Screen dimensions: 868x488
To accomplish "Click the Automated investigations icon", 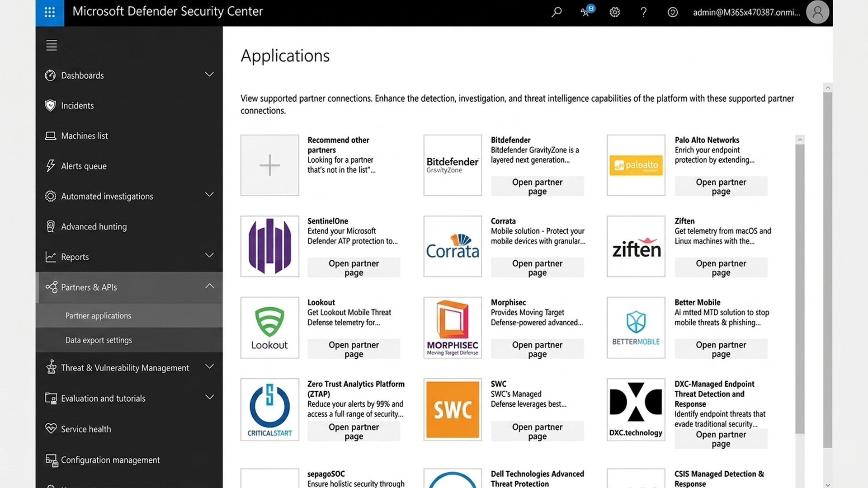I will click(x=50, y=196).
